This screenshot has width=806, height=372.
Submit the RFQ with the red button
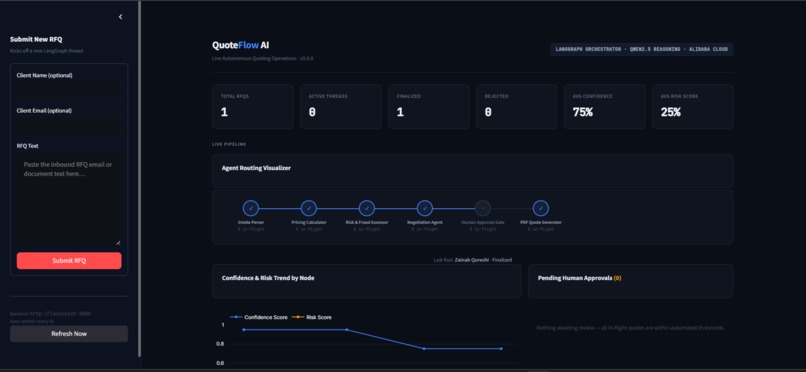[x=69, y=261]
